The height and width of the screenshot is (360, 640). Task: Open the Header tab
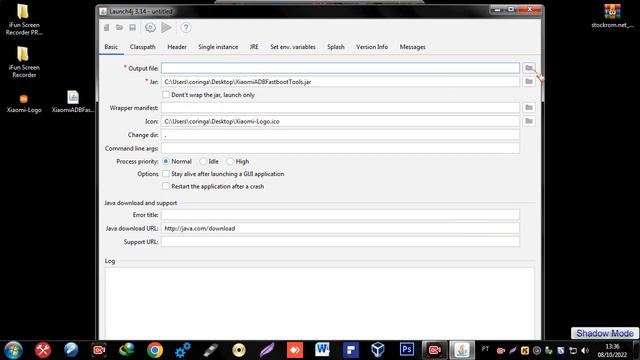coord(177,47)
